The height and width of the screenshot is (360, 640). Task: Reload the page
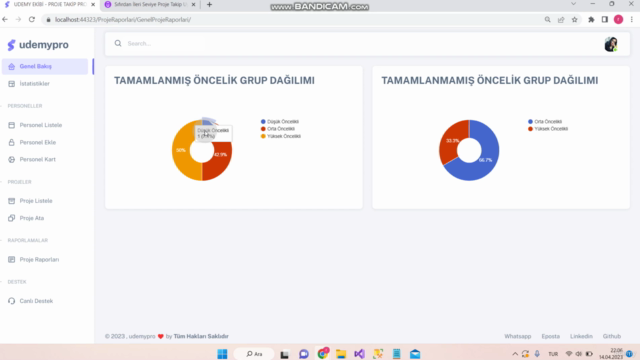pyautogui.click(x=32, y=19)
